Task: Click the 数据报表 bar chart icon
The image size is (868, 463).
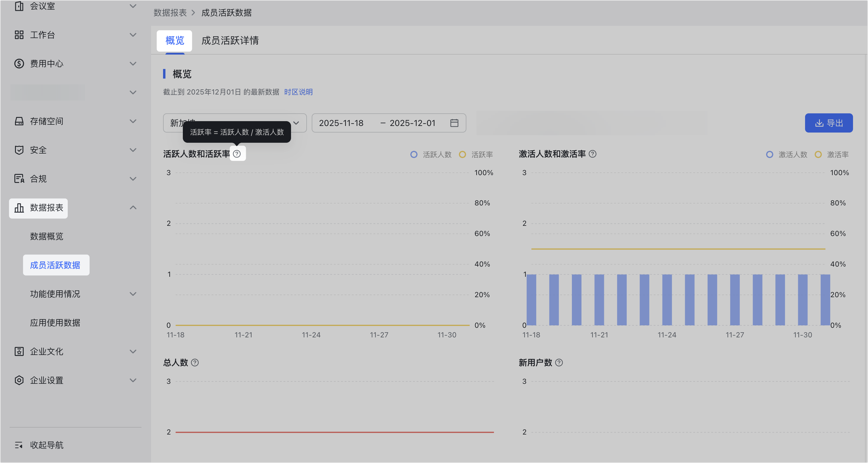Action: click(19, 208)
